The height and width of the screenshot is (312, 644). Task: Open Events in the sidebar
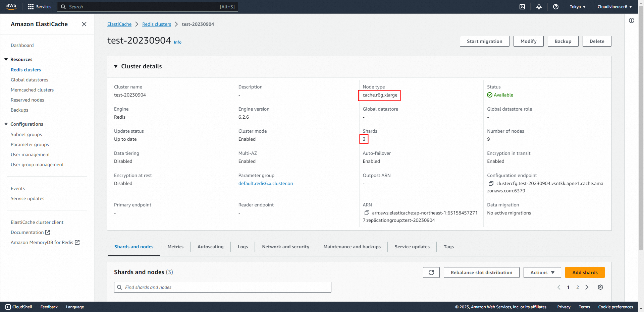[x=18, y=188]
